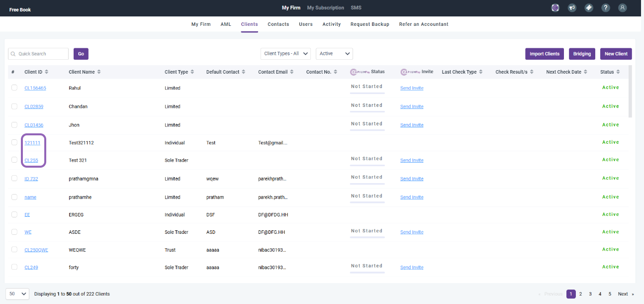This screenshot has height=304, width=644.
Task: Send Invite to prathamgmna
Action: 412,179
